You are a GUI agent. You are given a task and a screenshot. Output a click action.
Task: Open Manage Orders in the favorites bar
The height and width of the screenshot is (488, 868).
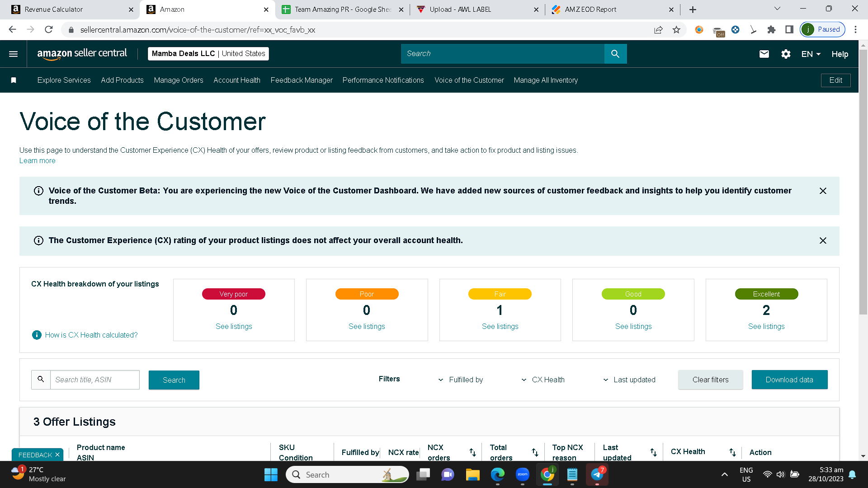(x=179, y=80)
